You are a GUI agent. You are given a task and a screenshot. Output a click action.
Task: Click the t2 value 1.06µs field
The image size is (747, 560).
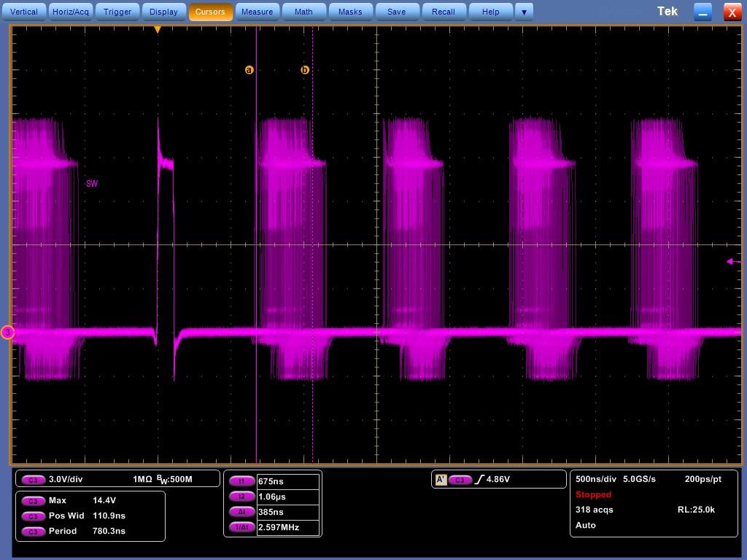tap(287, 497)
